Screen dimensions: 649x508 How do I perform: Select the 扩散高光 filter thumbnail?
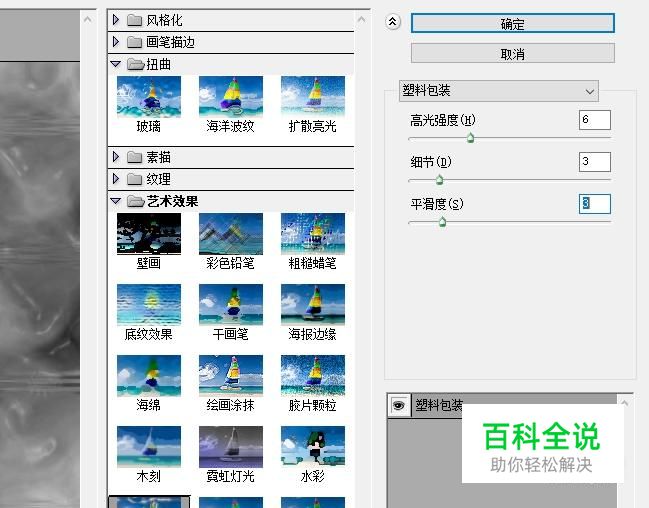312,96
